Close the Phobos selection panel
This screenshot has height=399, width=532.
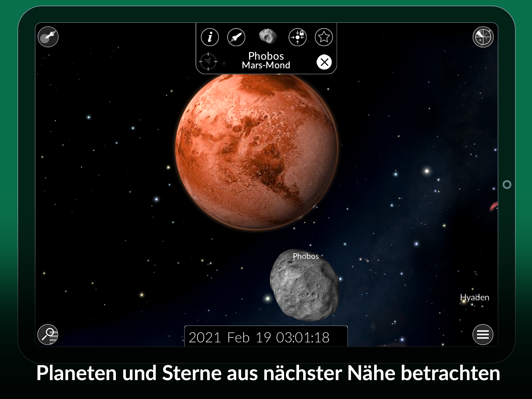pos(324,62)
